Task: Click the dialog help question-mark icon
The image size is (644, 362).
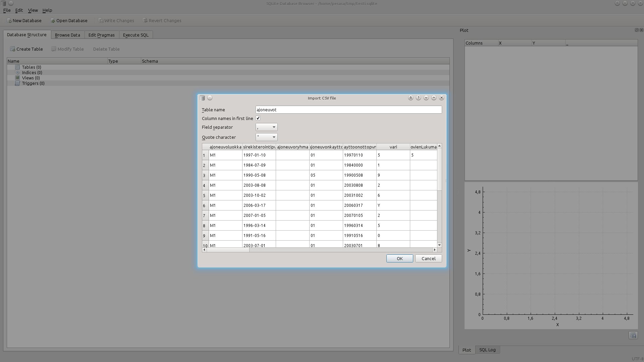Action: pos(418,98)
